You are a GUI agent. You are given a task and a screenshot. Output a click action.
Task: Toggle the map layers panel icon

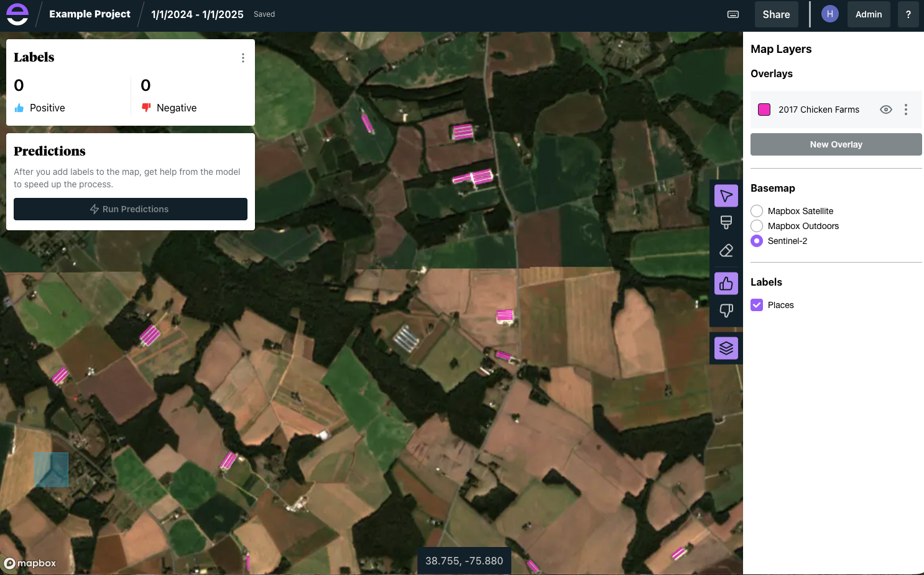pyautogui.click(x=726, y=348)
